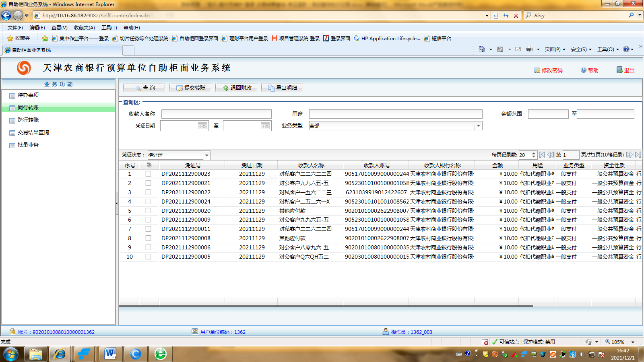Open calendar picker for end 凭证日期
Screen dimensions: 644x362
[x=265, y=126]
